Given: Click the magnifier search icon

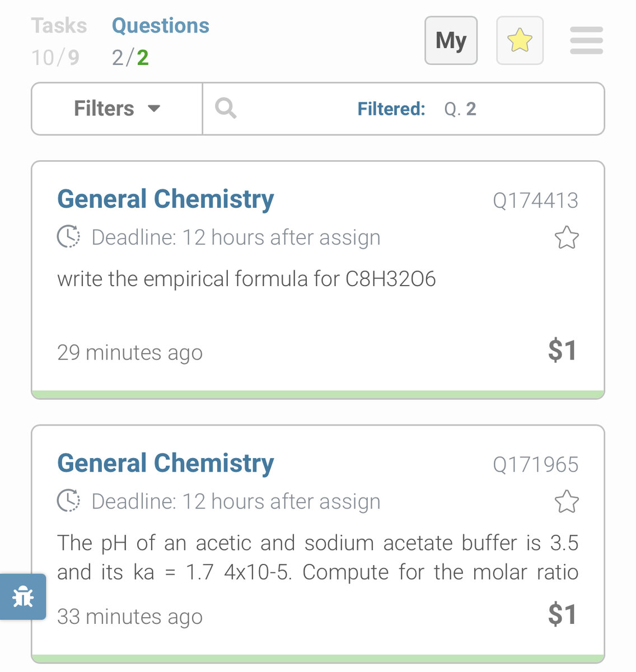Looking at the screenshot, I should coord(226,108).
